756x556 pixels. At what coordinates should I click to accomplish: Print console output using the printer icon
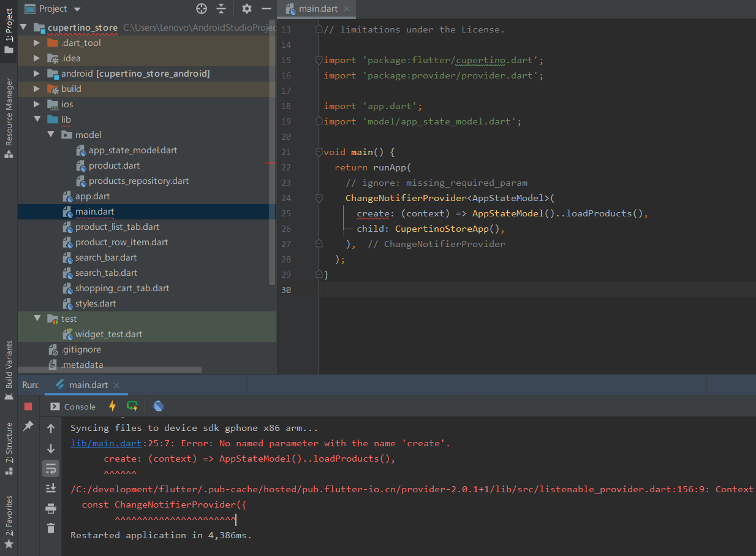tap(51, 508)
